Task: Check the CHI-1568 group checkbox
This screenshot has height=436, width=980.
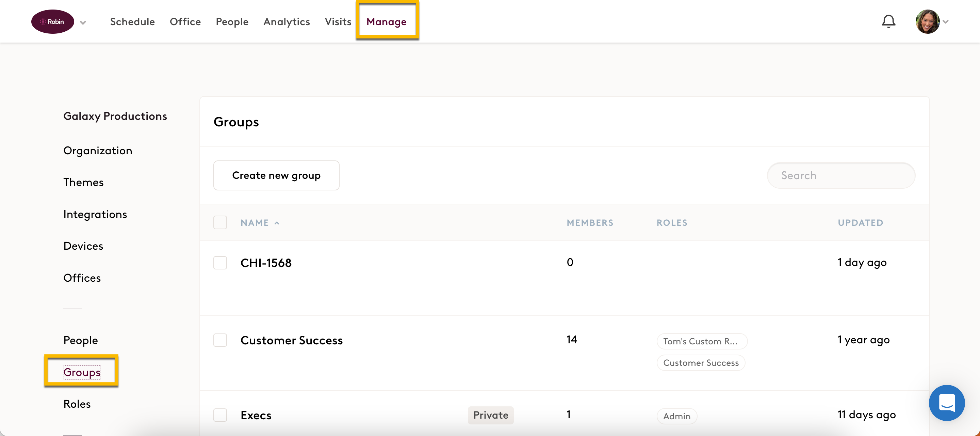Action: click(x=220, y=263)
